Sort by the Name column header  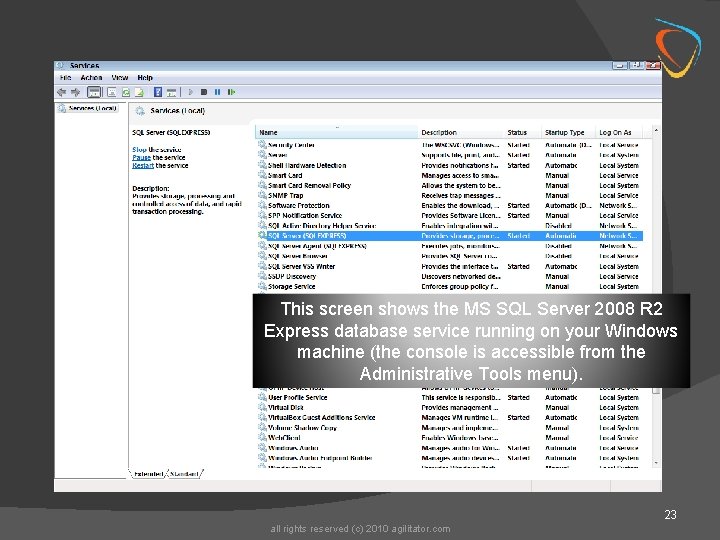(x=336, y=132)
